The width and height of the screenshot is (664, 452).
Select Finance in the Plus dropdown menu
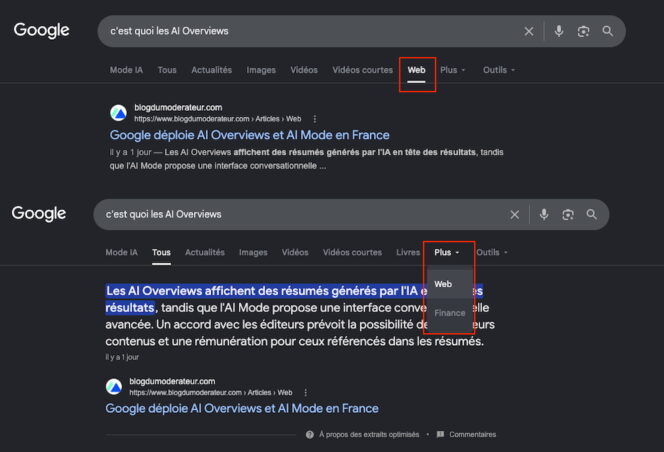450,313
